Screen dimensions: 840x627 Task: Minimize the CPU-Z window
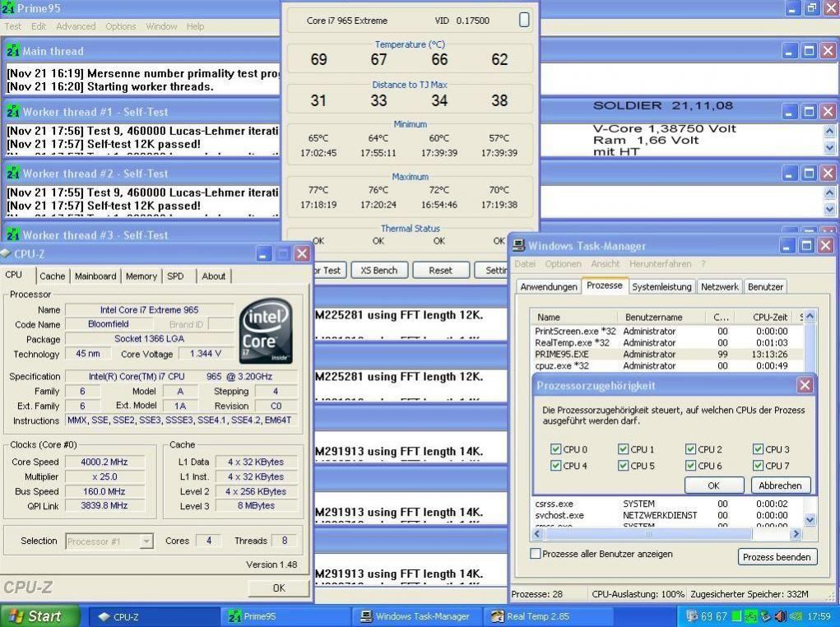tap(263, 253)
